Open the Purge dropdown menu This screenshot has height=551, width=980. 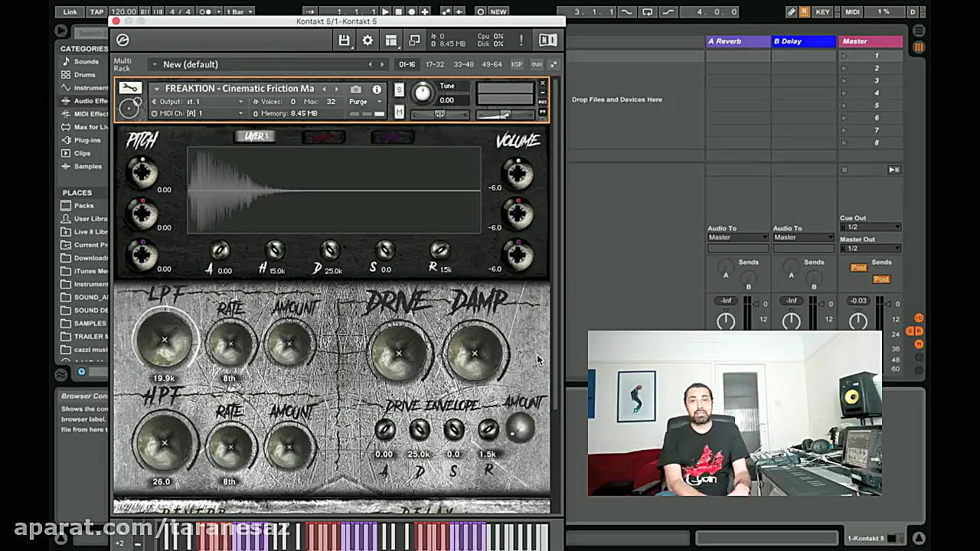point(365,102)
